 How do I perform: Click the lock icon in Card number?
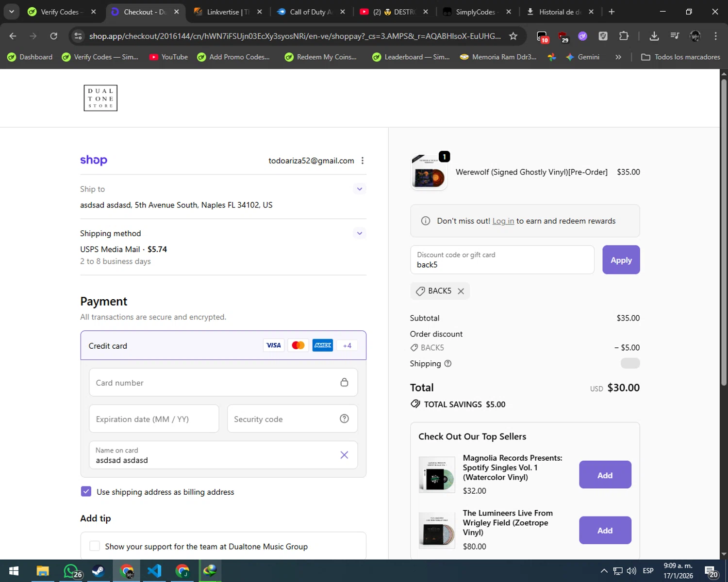point(344,382)
